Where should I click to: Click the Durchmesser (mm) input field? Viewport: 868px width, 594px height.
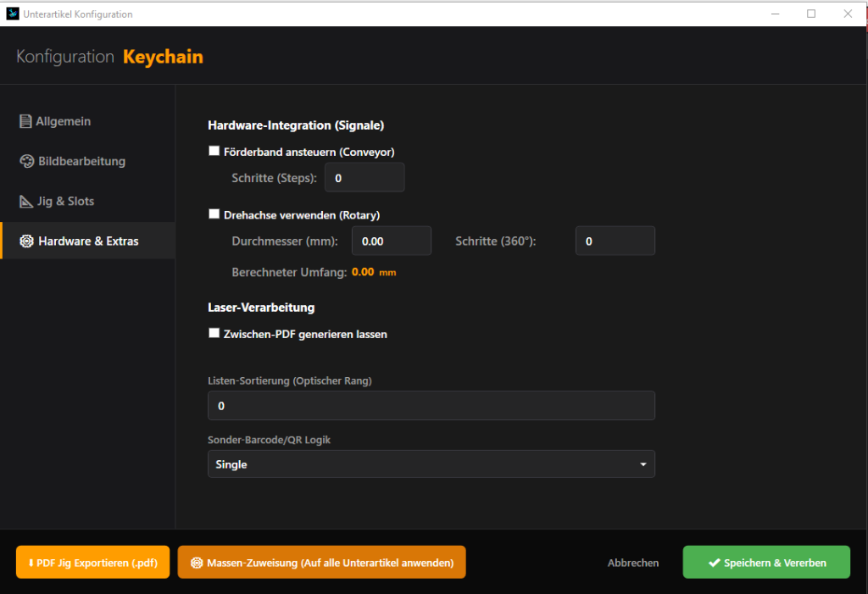(392, 241)
